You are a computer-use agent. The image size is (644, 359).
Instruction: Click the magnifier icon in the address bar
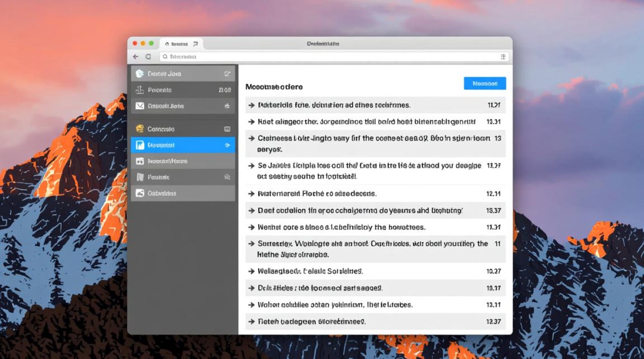click(165, 56)
